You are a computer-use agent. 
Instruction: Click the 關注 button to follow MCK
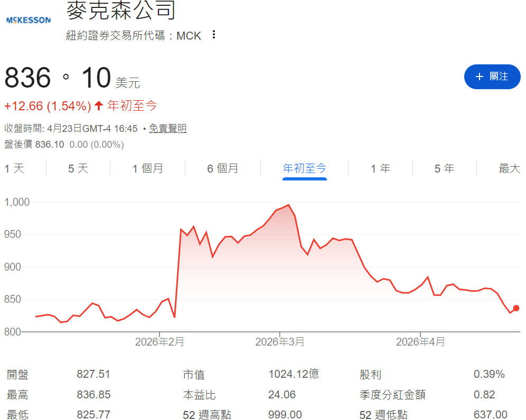point(492,77)
